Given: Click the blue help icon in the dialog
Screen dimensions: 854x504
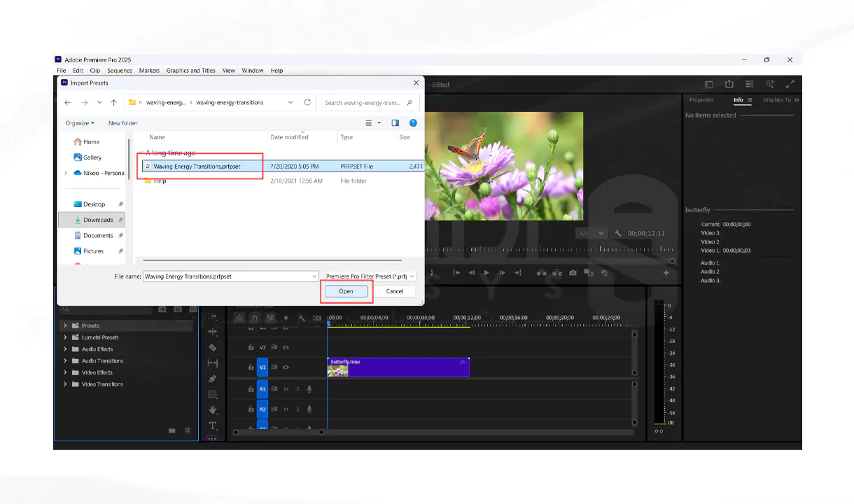Looking at the screenshot, I should coord(413,123).
